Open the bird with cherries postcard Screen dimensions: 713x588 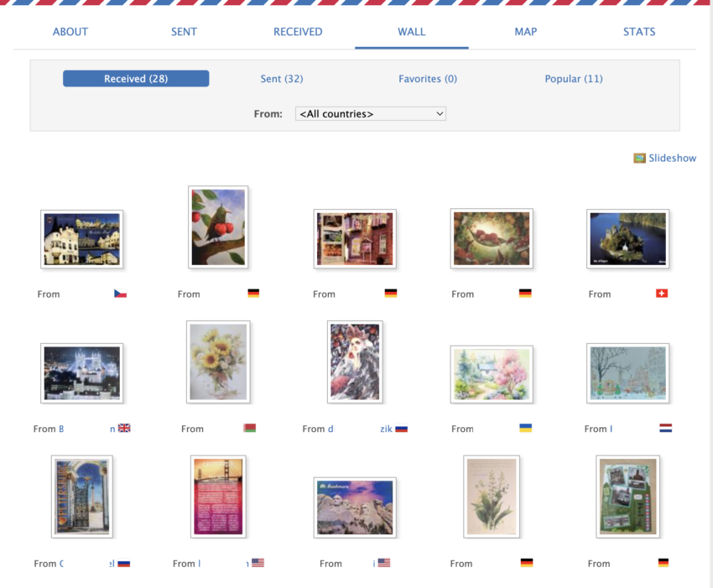point(218,226)
